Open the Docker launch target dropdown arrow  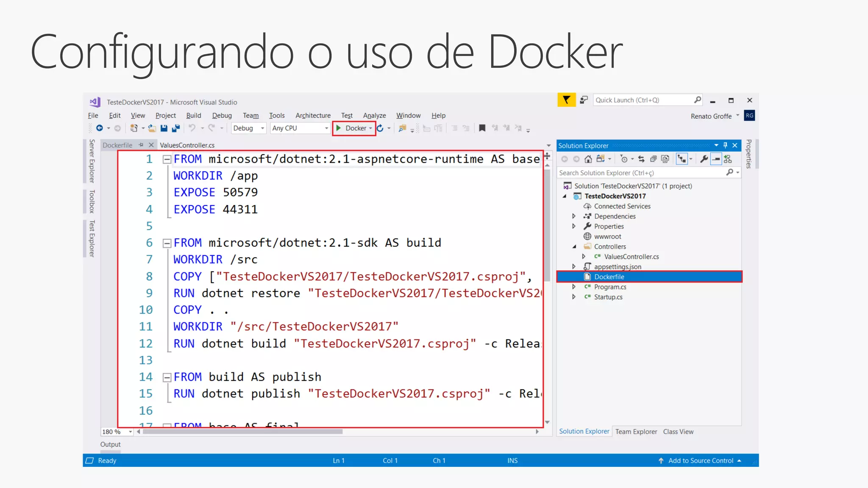pyautogui.click(x=370, y=128)
